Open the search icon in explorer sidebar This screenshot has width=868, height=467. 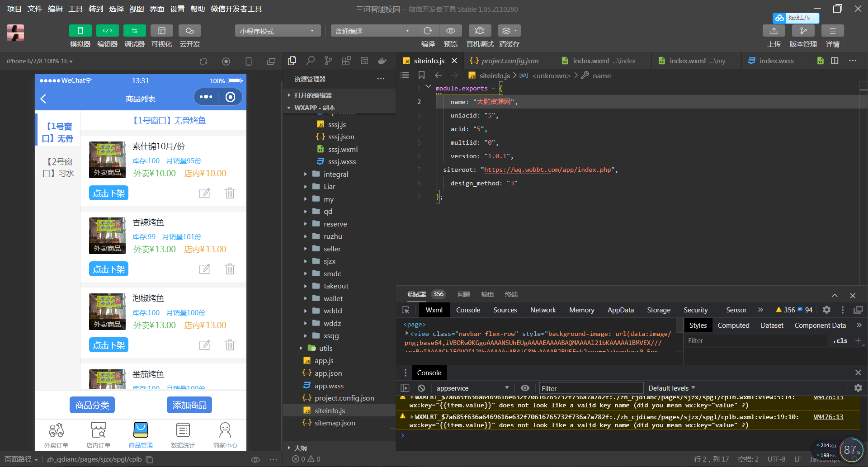(x=310, y=61)
